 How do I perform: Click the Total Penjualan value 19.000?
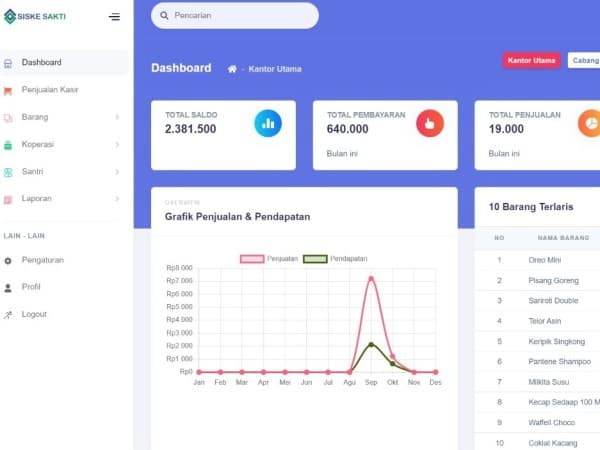point(506,129)
